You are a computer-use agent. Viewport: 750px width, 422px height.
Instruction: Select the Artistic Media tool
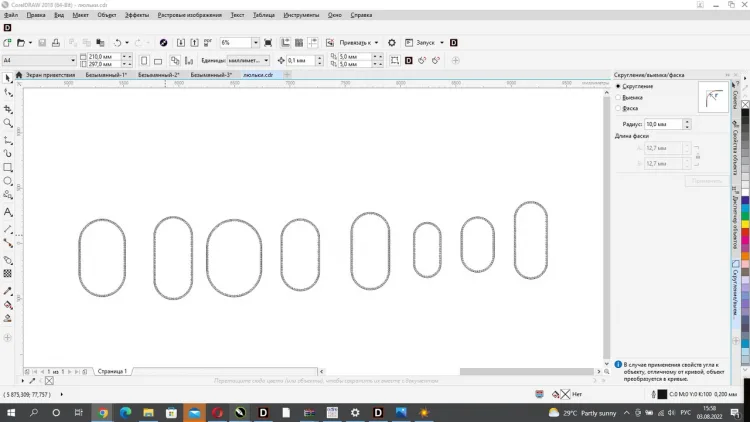(8, 154)
